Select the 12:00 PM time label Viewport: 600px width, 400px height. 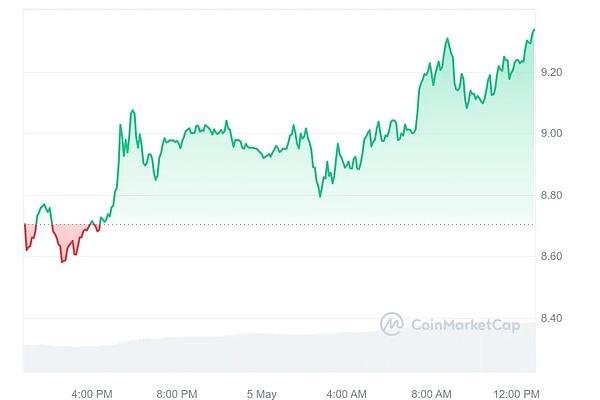pos(516,394)
